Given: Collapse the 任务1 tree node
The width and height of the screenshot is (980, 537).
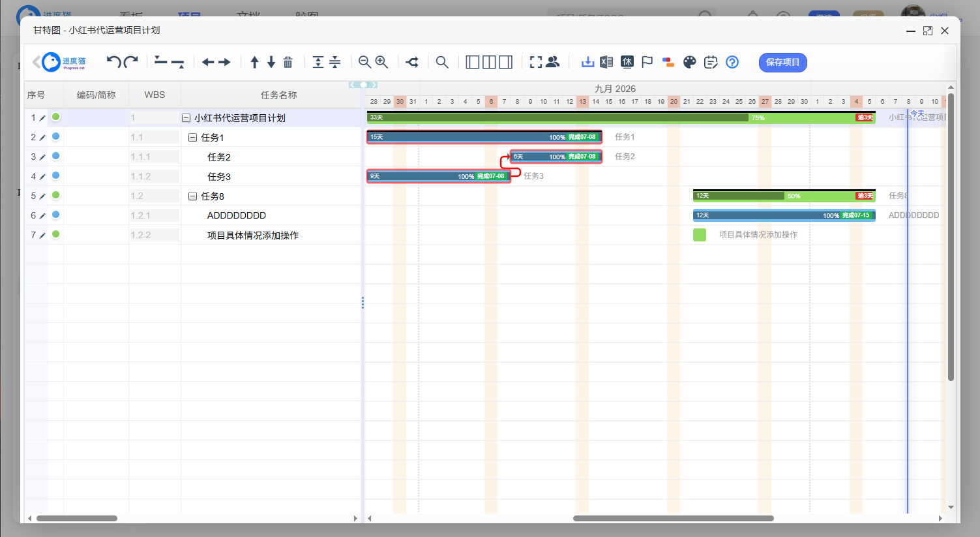Looking at the screenshot, I should point(192,138).
